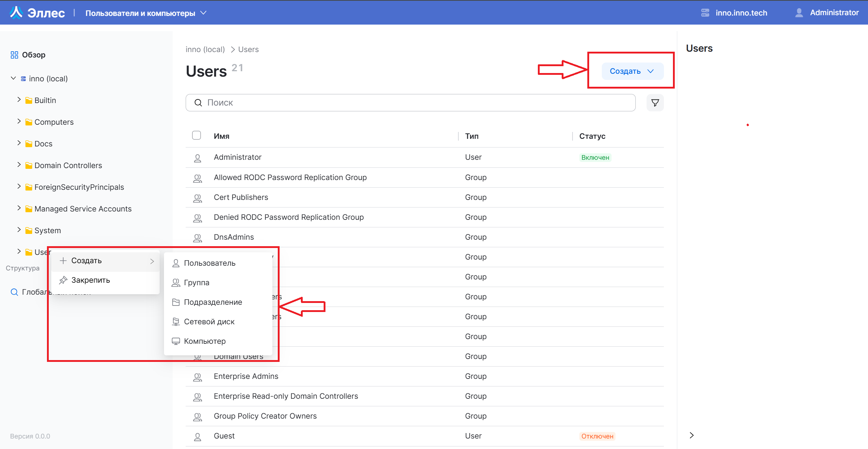Click the inno (local) breadcrumb link
The image size is (868, 449).
(x=205, y=50)
